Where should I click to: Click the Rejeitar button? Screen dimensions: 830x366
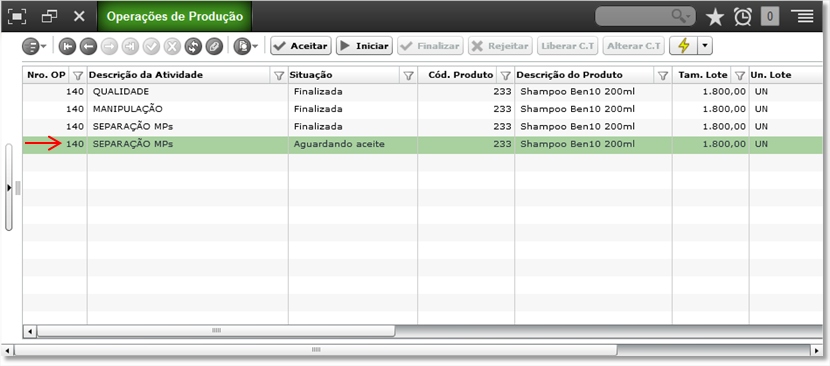click(x=500, y=46)
